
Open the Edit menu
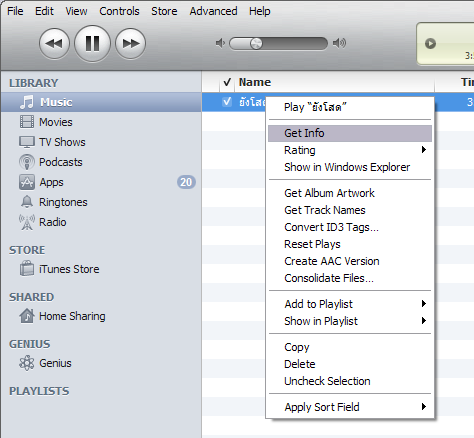tap(44, 11)
